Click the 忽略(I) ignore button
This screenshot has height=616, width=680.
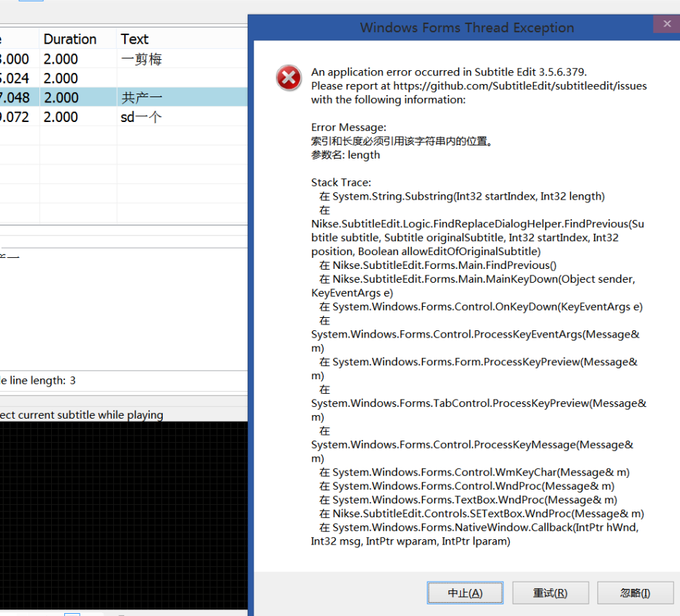635,593
